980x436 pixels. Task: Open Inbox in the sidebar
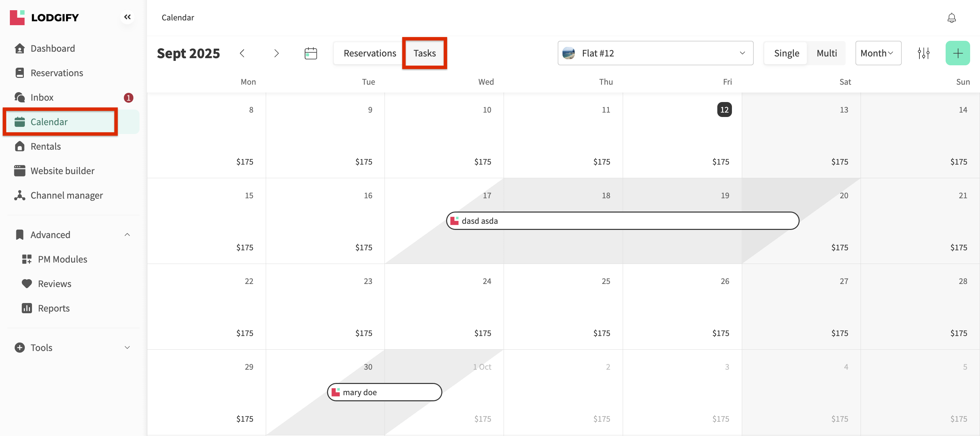42,98
